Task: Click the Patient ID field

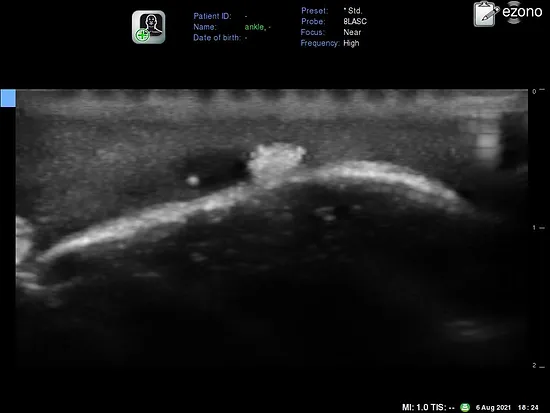Action: pyautogui.click(x=220, y=16)
